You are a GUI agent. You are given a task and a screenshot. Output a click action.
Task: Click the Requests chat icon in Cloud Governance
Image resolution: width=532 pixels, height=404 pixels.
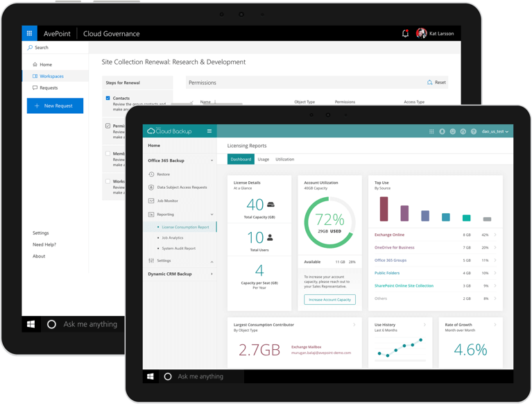pyautogui.click(x=35, y=87)
